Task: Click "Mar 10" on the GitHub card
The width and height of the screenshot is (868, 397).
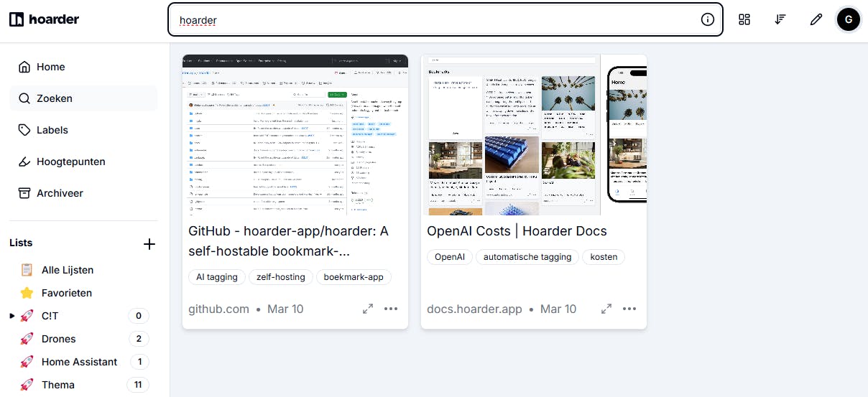Action: pos(285,309)
